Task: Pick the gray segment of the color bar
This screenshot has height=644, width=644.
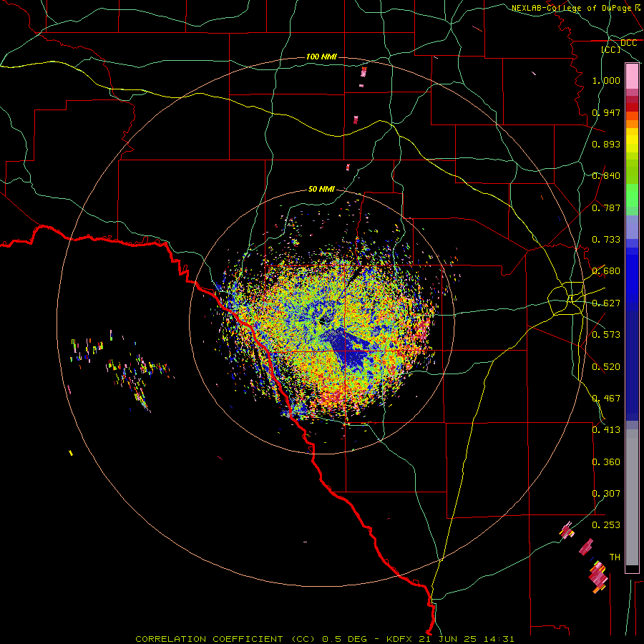Action: click(x=632, y=497)
